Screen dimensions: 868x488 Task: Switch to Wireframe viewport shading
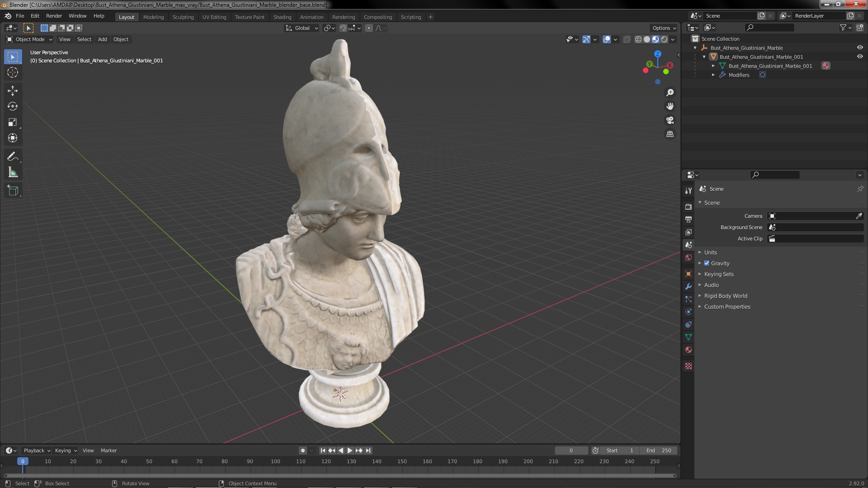coord(638,39)
